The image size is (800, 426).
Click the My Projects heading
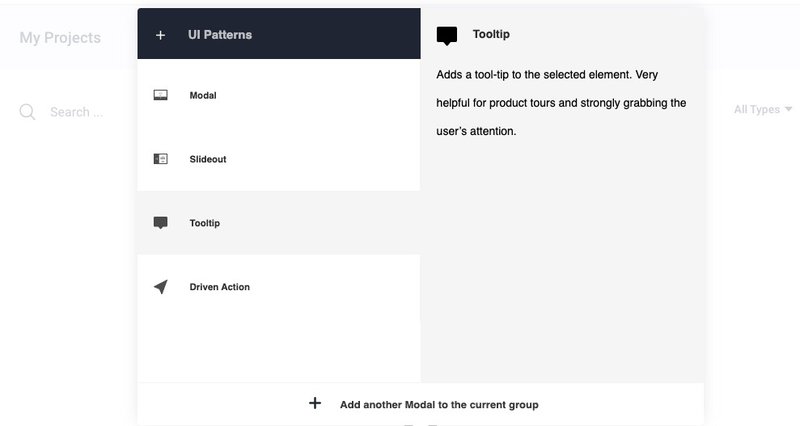click(x=60, y=38)
